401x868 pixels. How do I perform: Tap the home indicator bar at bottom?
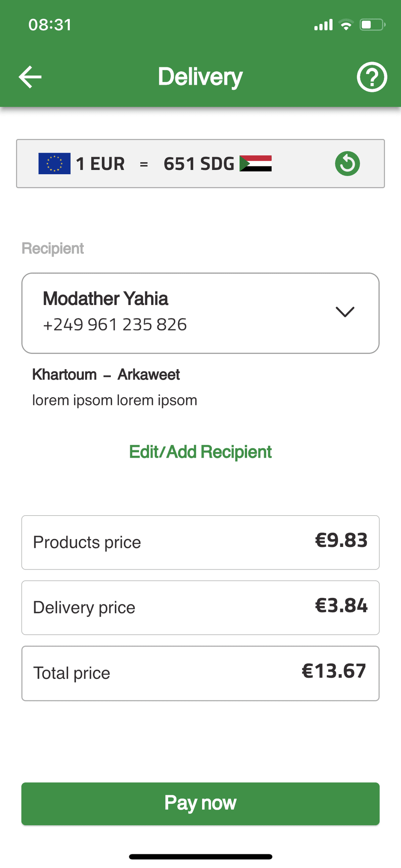pyautogui.click(x=200, y=857)
